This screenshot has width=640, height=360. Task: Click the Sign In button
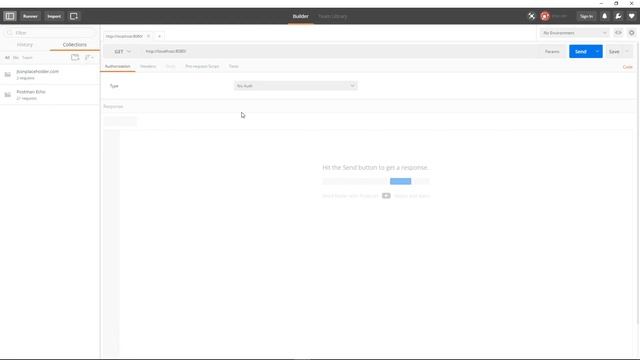[x=586, y=16]
